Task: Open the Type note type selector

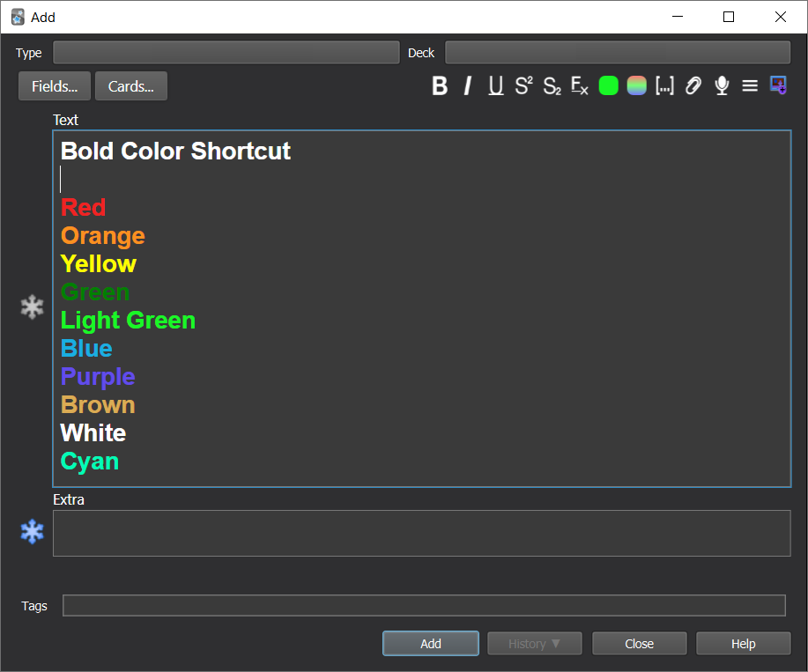Action: (x=226, y=53)
